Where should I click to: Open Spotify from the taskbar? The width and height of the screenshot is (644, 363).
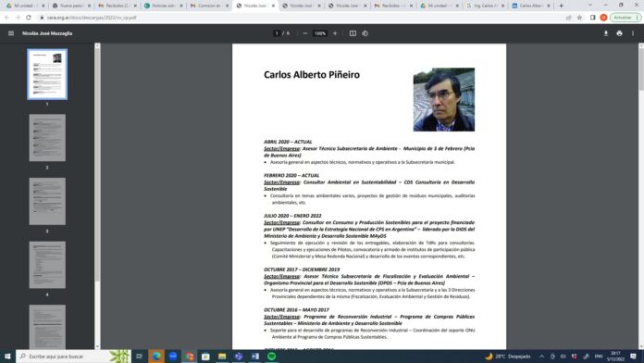click(x=271, y=357)
